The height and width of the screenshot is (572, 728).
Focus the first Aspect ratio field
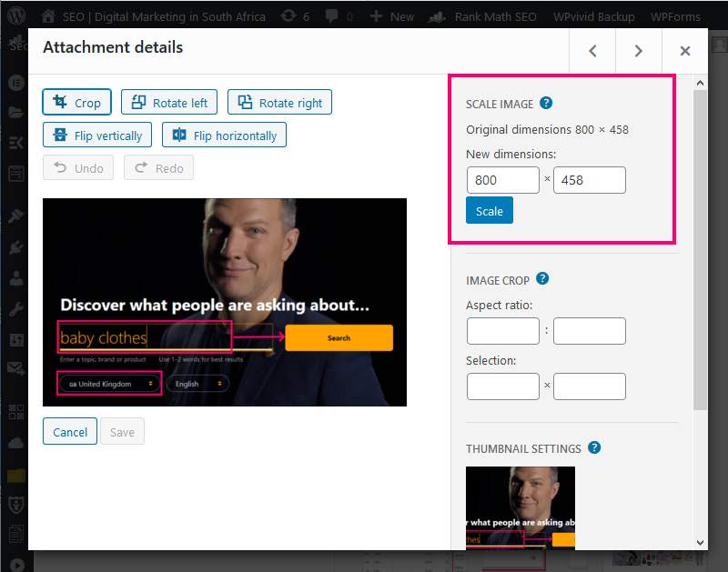click(x=503, y=331)
